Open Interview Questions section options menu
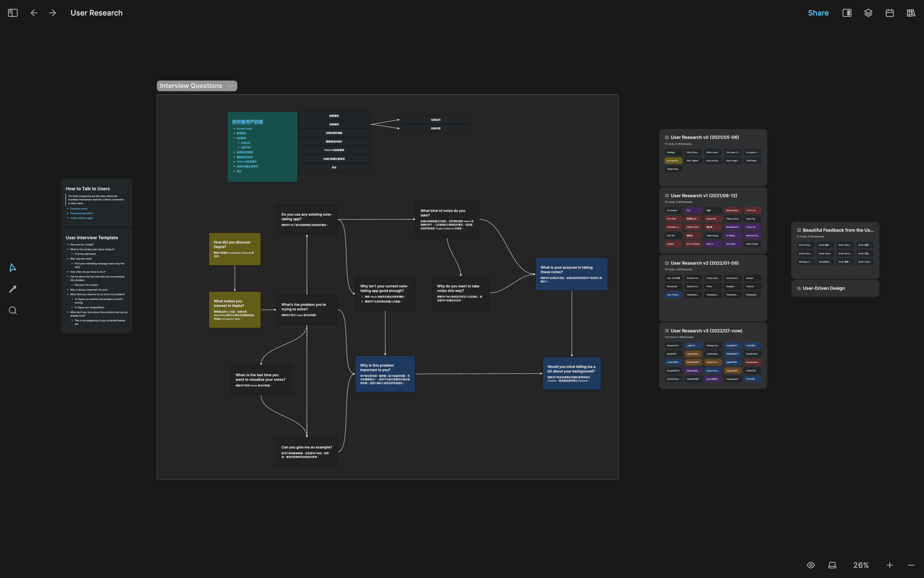The width and height of the screenshot is (924, 578). 230,86
